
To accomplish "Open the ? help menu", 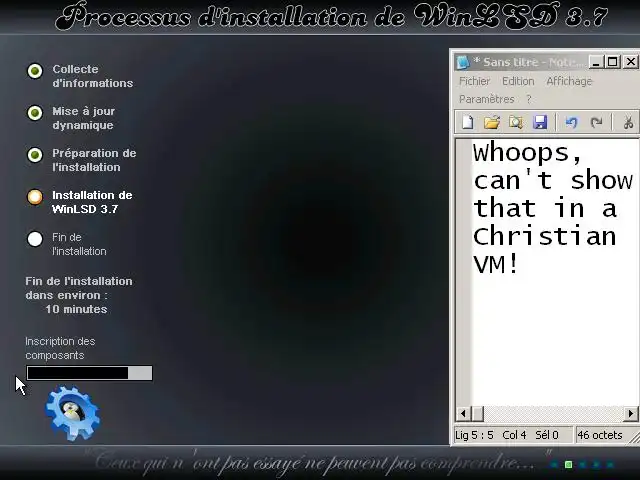I will [x=529, y=99].
